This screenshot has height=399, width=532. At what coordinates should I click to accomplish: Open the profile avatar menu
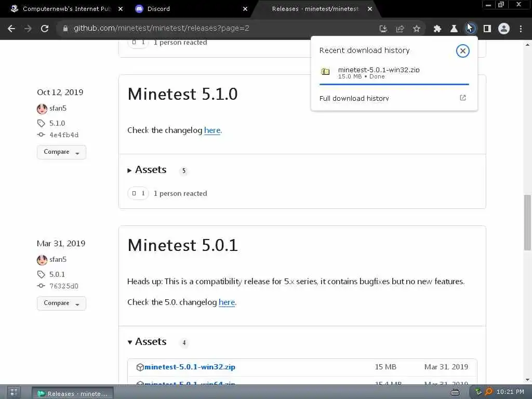(x=504, y=29)
